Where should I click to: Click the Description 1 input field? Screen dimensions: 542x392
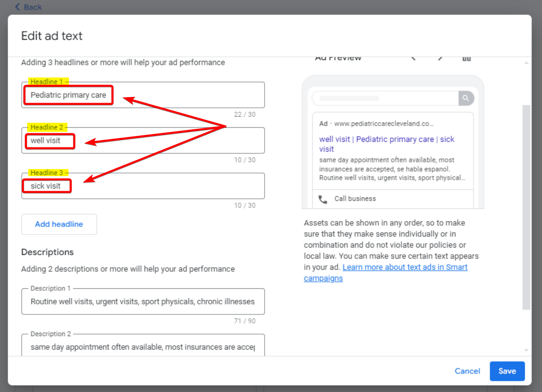tap(143, 302)
